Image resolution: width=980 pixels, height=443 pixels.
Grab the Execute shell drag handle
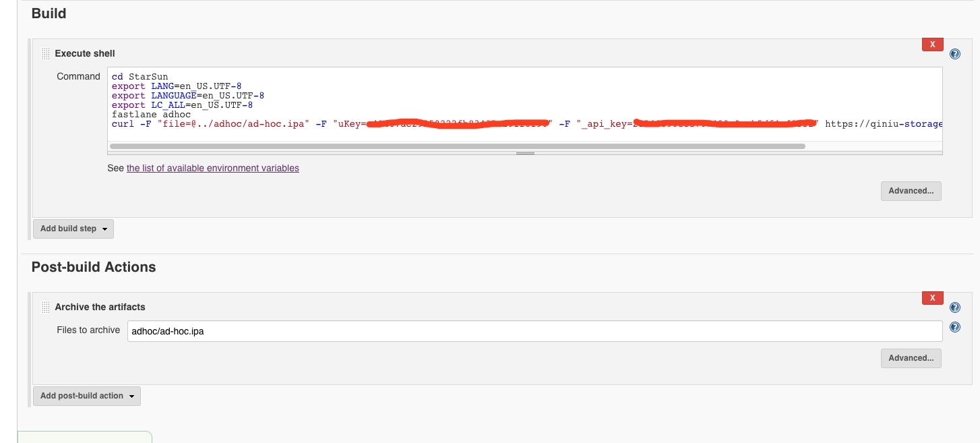pos(46,54)
